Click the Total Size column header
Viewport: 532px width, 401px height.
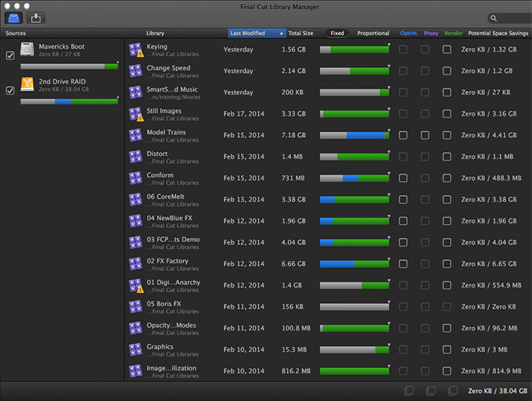(x=300, y=34)
